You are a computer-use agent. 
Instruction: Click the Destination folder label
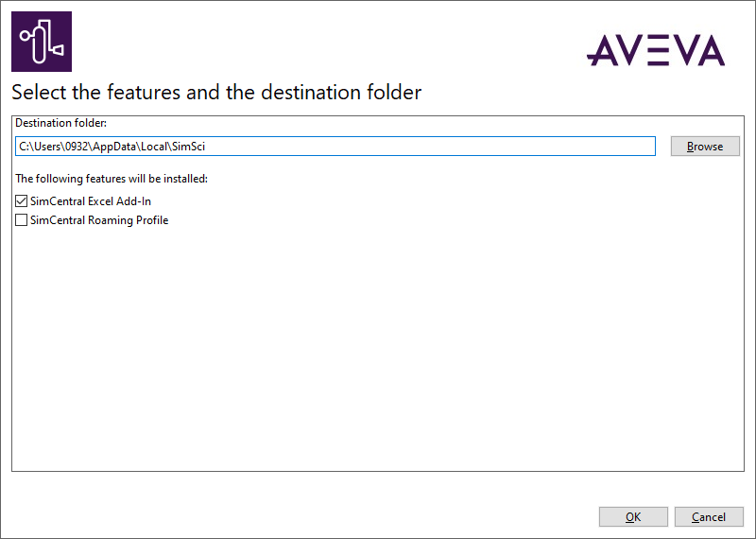pyautogui.click(x=60, y=123)
